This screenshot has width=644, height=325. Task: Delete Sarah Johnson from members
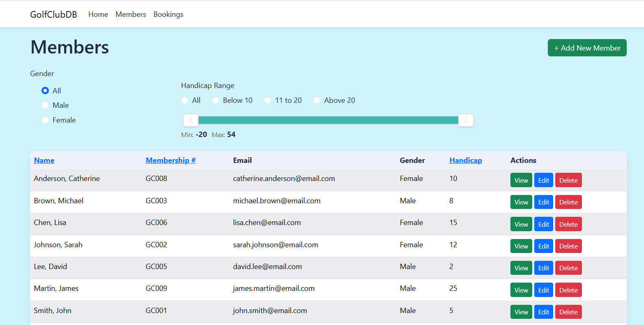click(568, 246)
